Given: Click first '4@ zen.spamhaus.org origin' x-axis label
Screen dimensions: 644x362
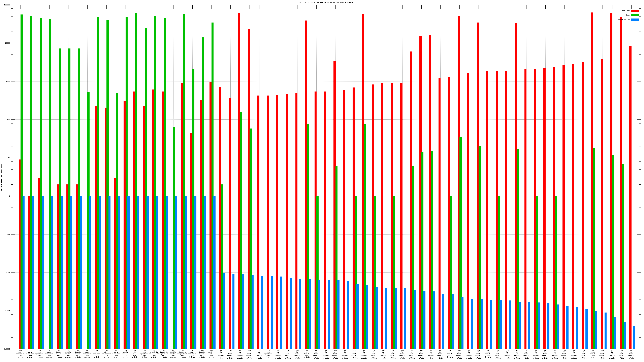Looking at the screenshot, I should point(21,354).
